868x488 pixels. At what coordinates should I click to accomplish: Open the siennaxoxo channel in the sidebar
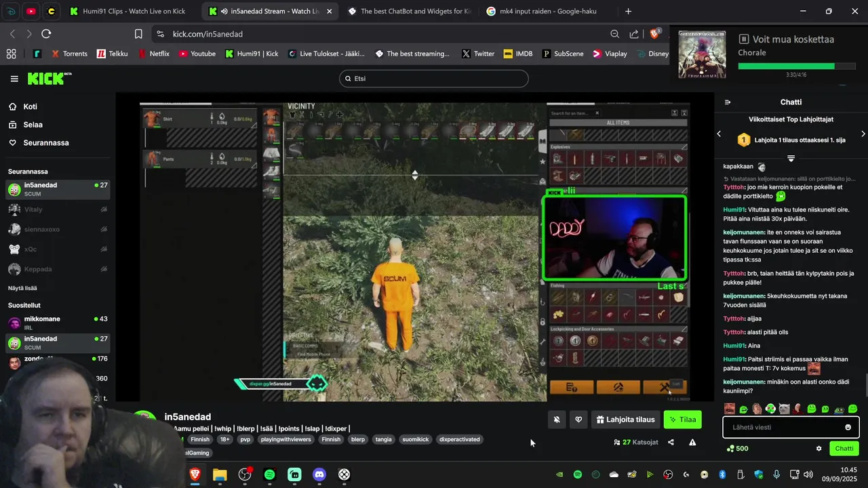pyautogui.click(x=58, y=229)
